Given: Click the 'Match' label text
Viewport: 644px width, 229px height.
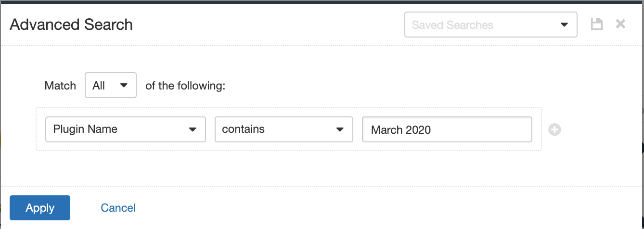Looking at the screenshot, I should (60, 86).
